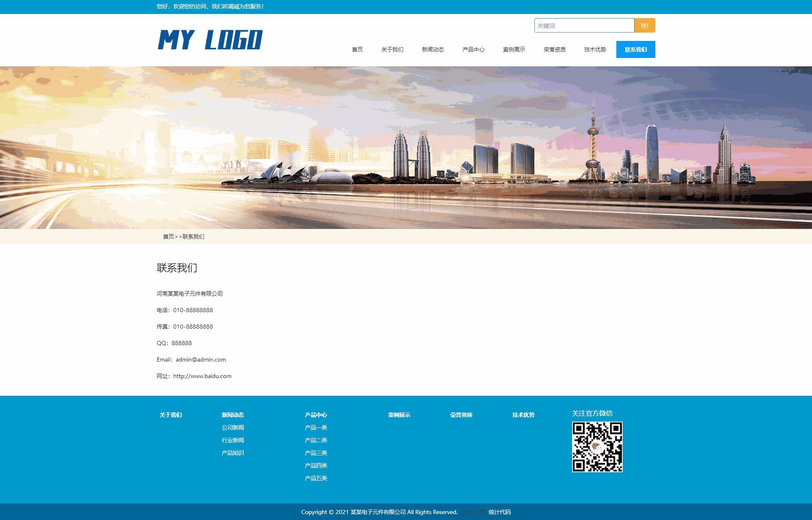Visit the 荣誉资质 page
Screen dimensions: 812x520
coord(555,49)
